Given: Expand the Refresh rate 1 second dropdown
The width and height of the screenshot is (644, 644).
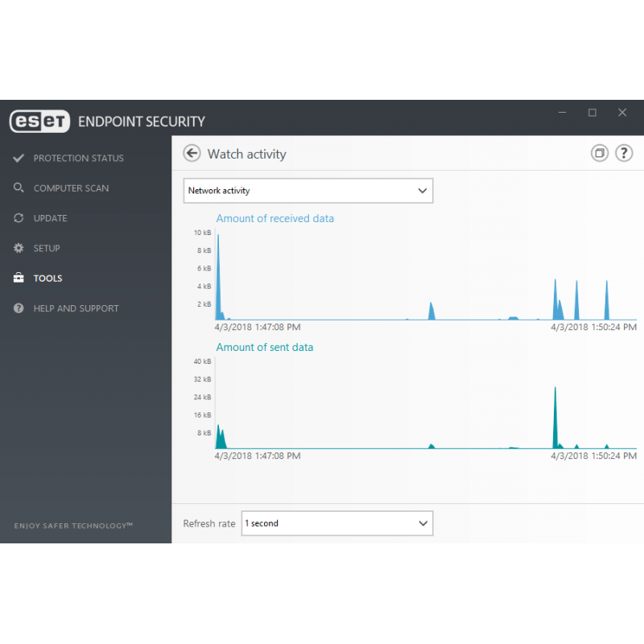Looking at the screenshot, I should click(x=337, y=523).
